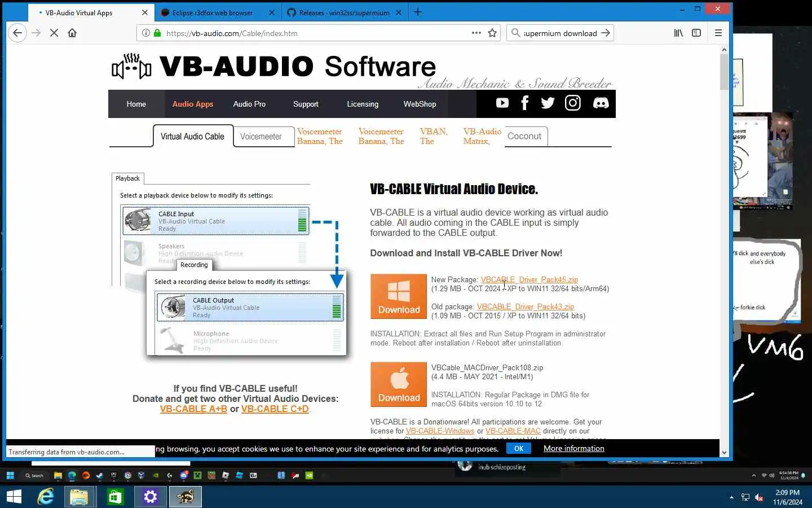Download old VBCABLE_Driver_Pack43.zip

[526, 306]
